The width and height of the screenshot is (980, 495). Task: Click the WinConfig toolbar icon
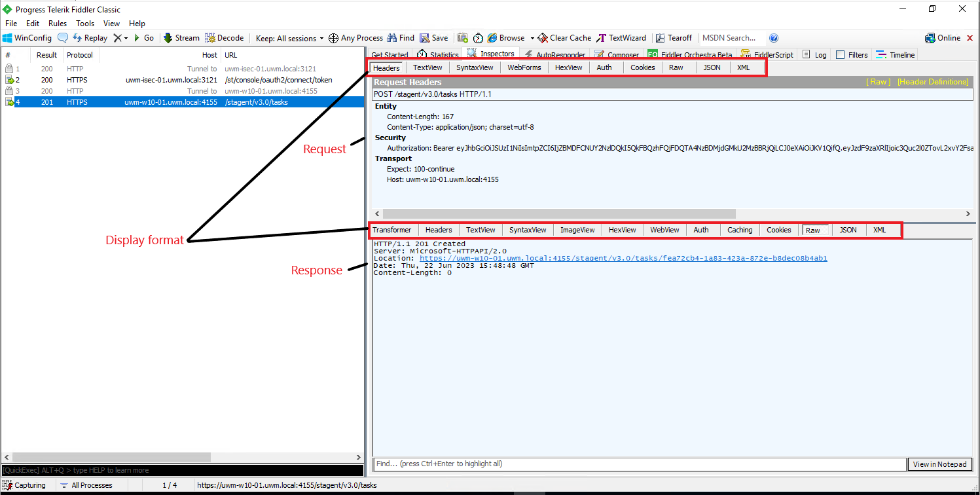point(9,38)
